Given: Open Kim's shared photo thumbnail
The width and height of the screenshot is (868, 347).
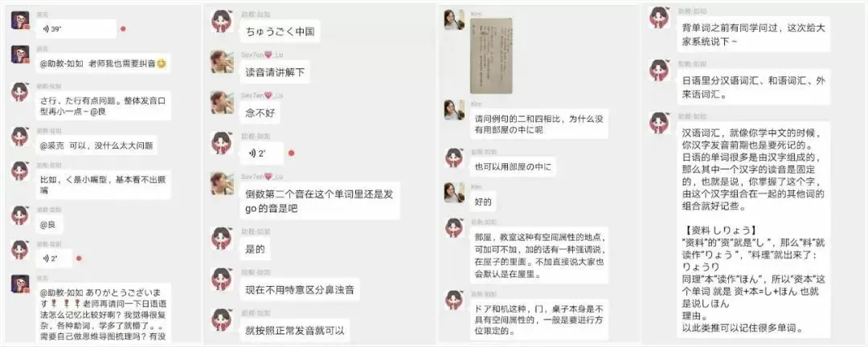Looking at the screenshot, I should click(491, 56).
